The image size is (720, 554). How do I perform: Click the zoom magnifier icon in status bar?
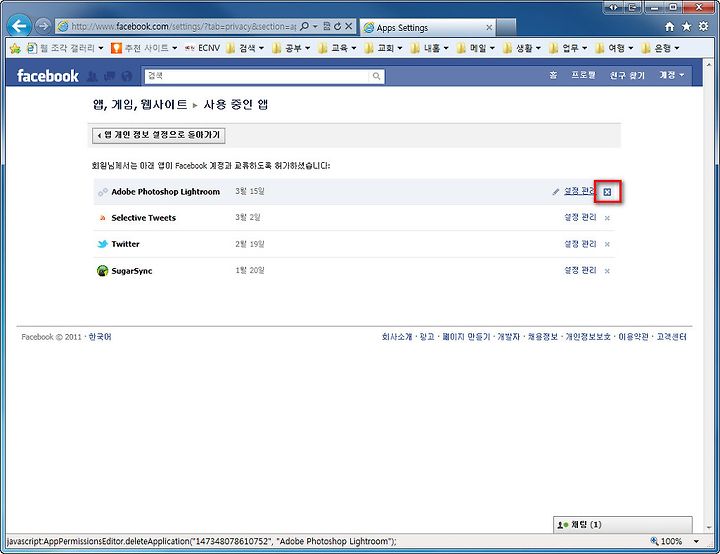pyautogui.click(x=654, y=541)
